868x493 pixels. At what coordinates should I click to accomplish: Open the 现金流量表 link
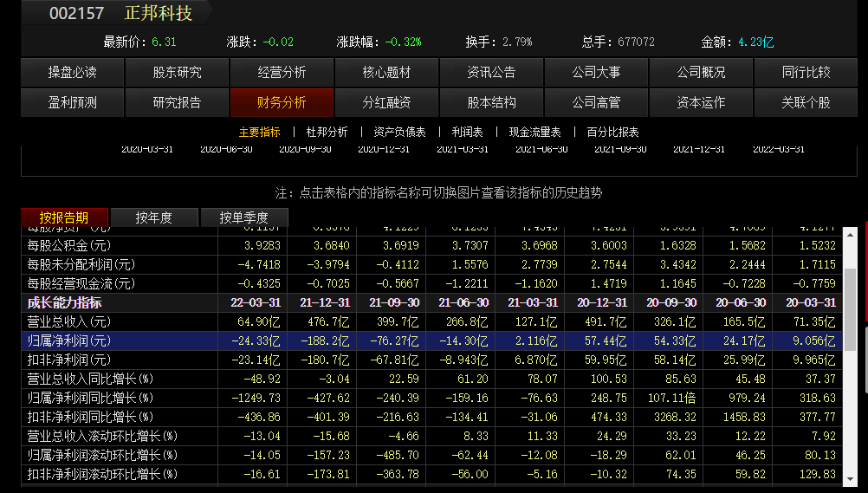point(534,132)
